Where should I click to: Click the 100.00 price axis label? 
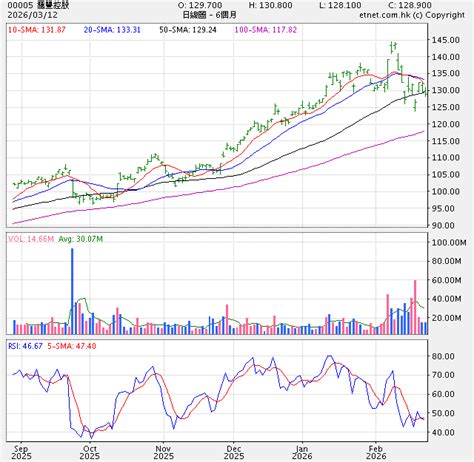pyautogui.click(x=446, y=192)
